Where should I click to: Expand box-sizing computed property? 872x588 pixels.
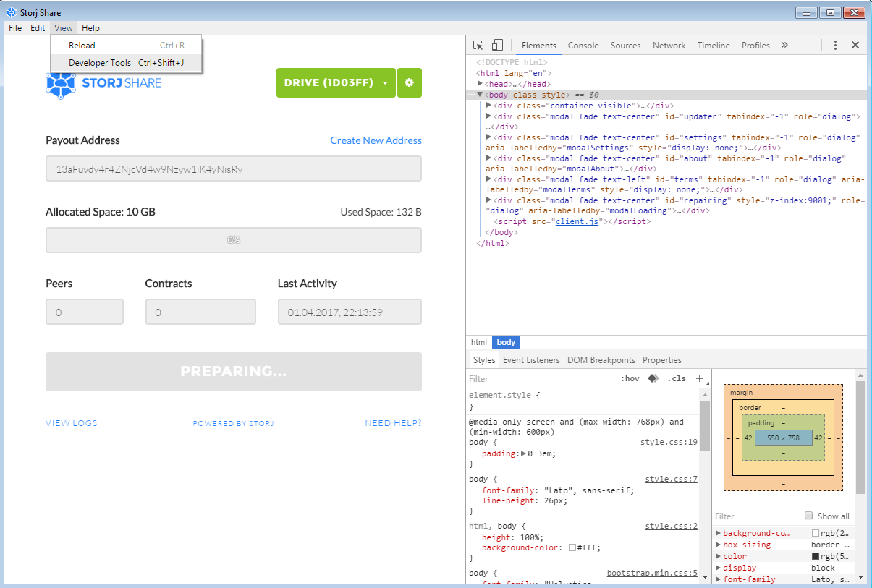tap(718, 545)
